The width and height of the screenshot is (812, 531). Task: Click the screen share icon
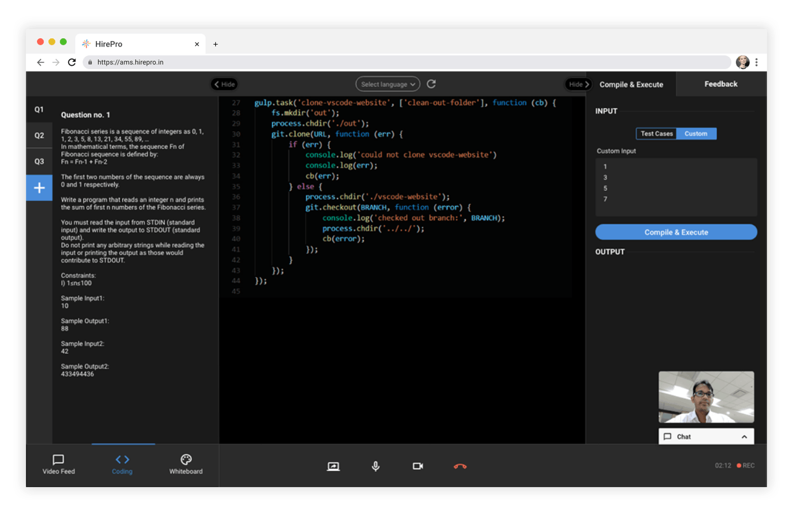click(333, 466)
